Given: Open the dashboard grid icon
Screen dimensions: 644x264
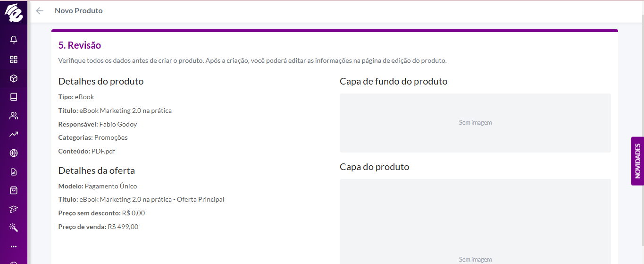Looking at the screenshot, I should (14, 60).
